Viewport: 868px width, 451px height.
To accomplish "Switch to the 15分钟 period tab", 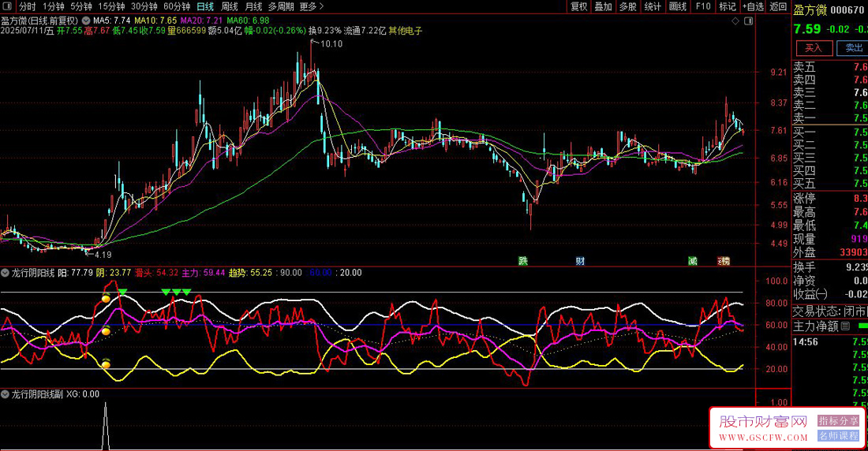I will 111,6.
